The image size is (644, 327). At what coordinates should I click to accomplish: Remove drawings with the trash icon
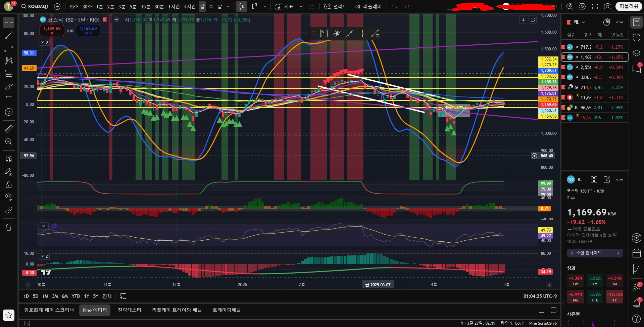[x=9, y=228]
